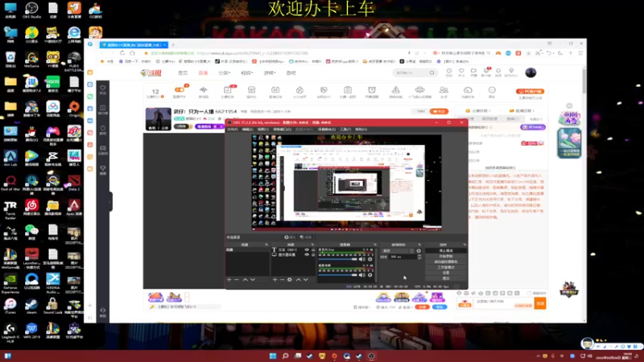Click the Douyu chat message input box
This screenshot has height=362, width=644.
click(503, 303)
